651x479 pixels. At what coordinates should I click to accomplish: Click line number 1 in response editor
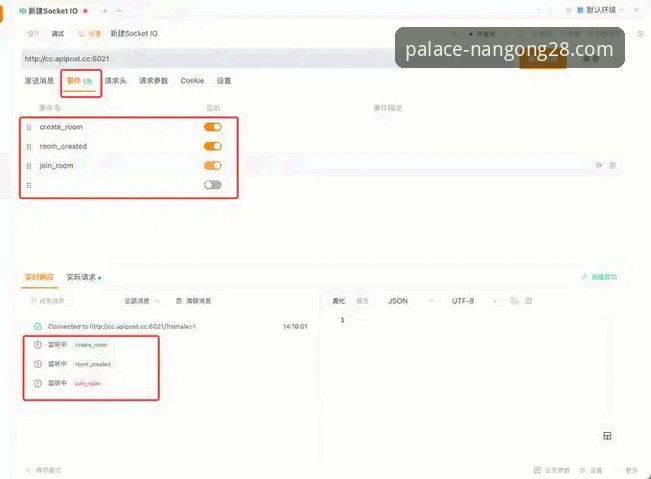343,320
